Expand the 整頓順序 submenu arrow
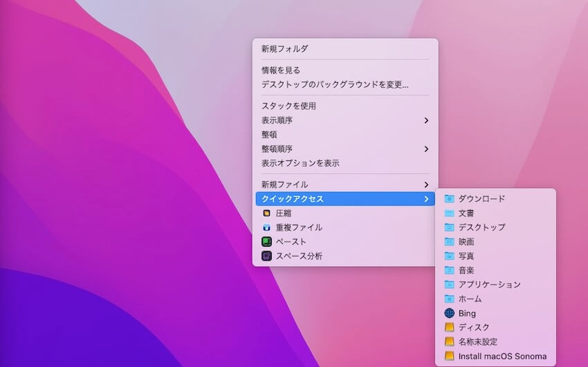Screen dimensions: 588x367 (x=426, y=149)
